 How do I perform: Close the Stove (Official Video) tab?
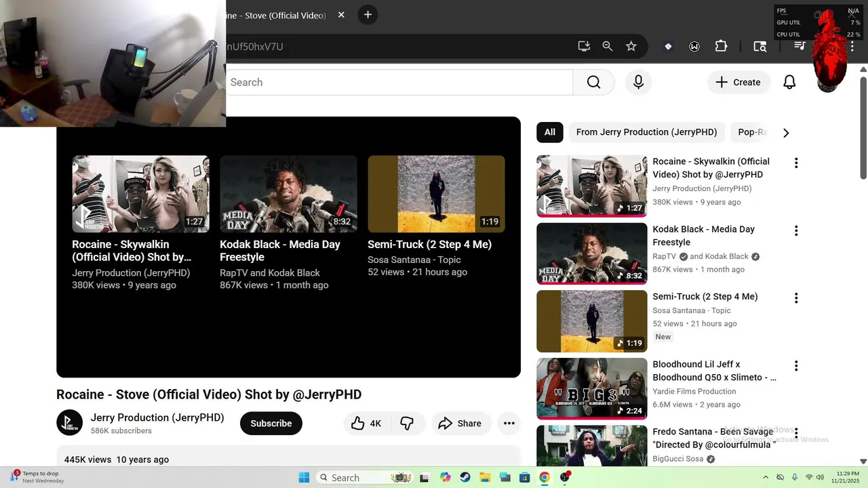[x=341, y=15]
